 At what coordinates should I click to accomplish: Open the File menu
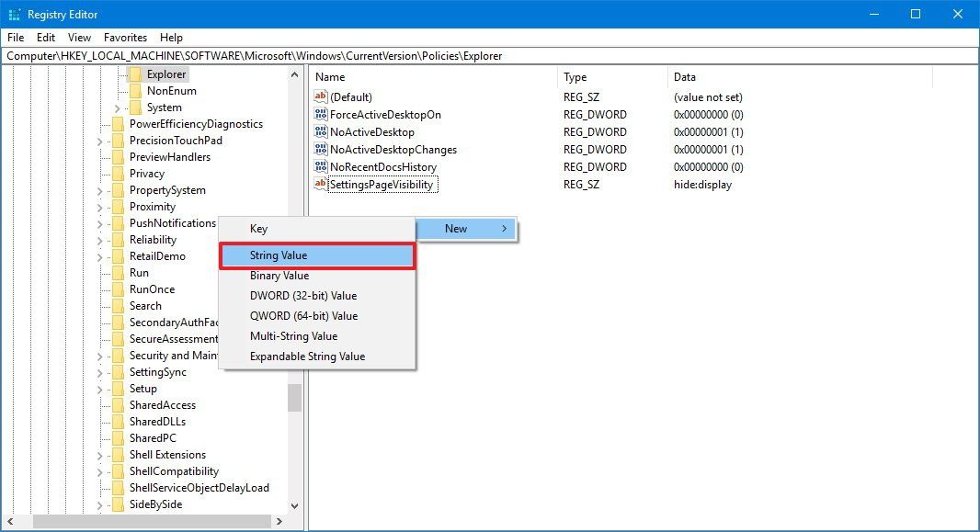(16, 38)
